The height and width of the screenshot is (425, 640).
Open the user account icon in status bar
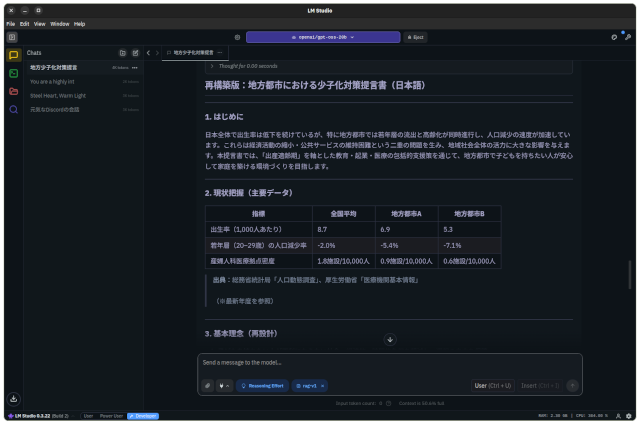click(618, 416)
